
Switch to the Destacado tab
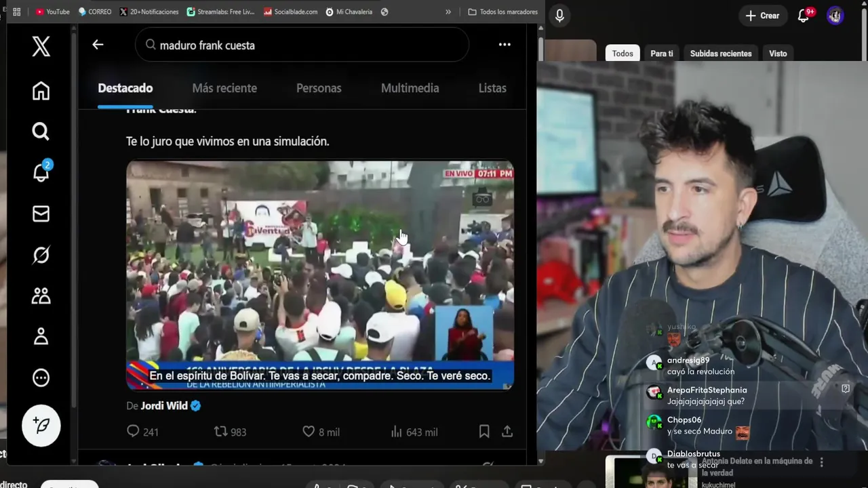[125, 88]
